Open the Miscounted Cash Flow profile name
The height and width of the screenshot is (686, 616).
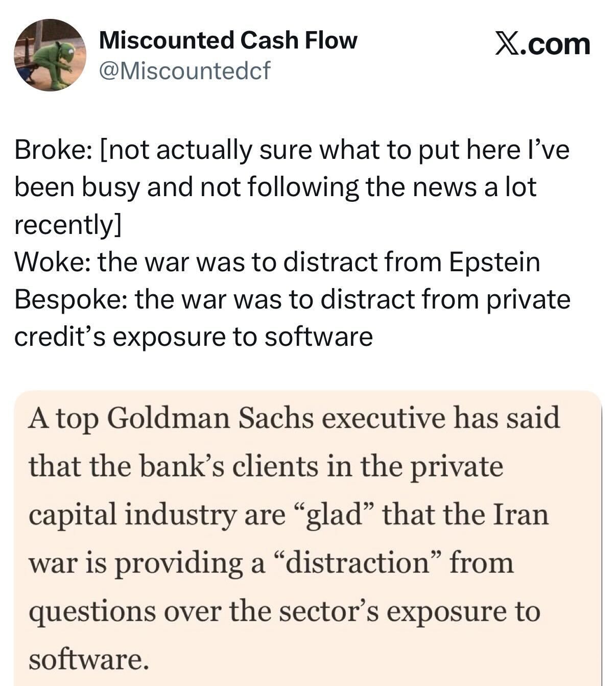(228, 40)
